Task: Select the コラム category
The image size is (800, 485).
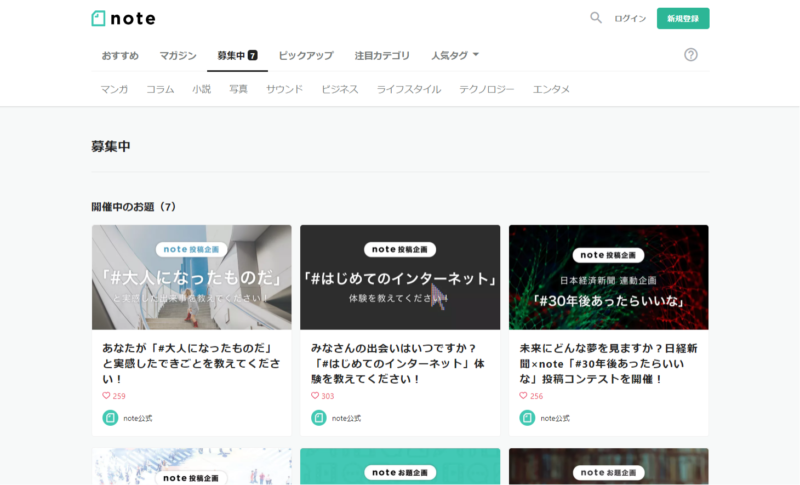Action: click(160, 89)
